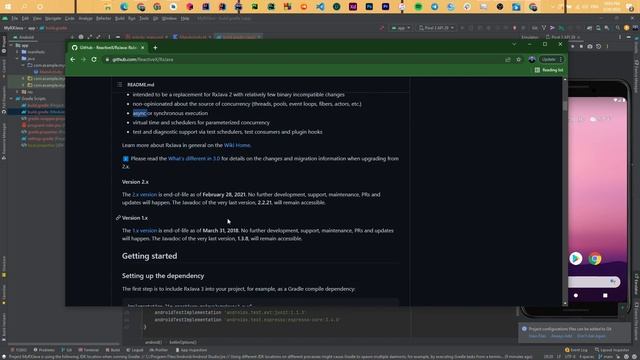Click the Version 1.x heading anchor icon

tap(118, 218)
